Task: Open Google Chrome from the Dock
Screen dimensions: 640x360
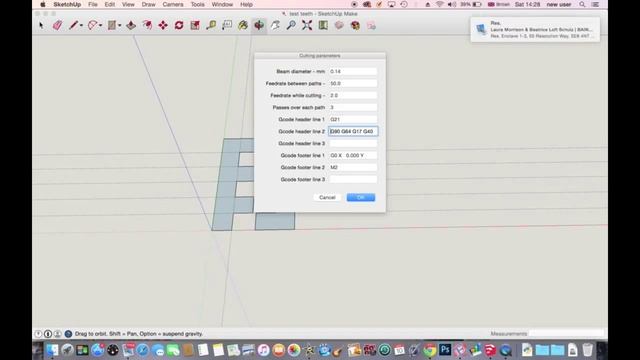Action: (429, 350)
